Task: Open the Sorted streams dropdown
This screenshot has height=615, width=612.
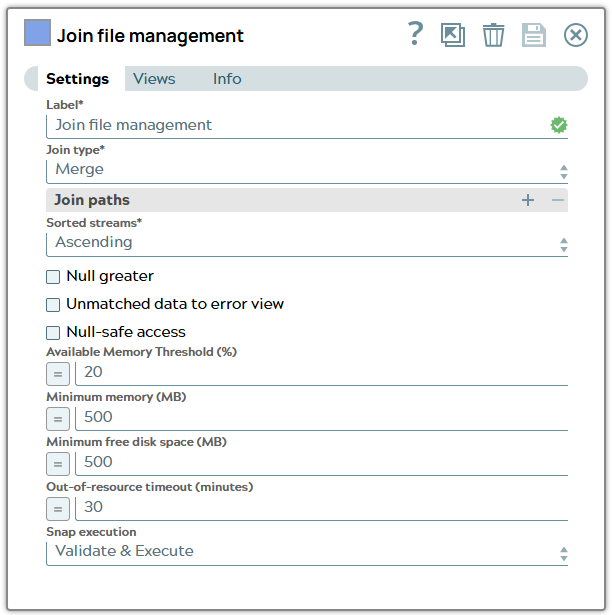Action: point(307,245)
